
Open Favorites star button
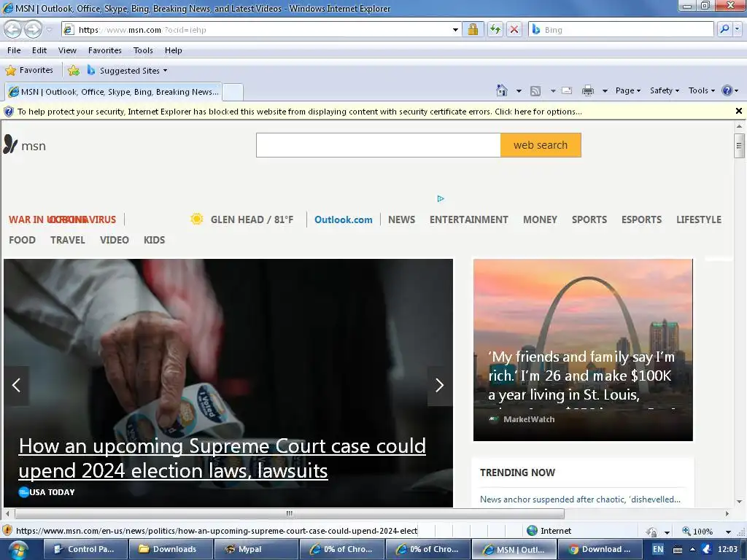(x=29, y=71)
